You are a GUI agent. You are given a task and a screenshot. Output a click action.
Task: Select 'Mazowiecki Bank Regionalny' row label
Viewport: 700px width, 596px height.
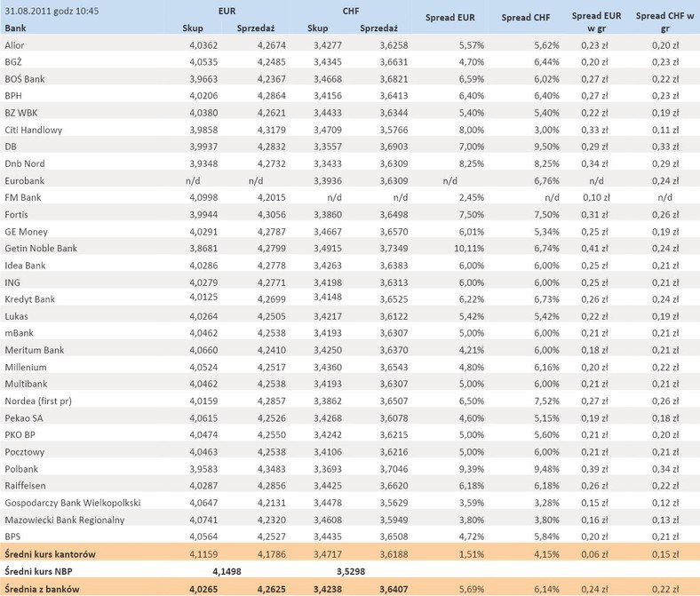pos(65,521)
